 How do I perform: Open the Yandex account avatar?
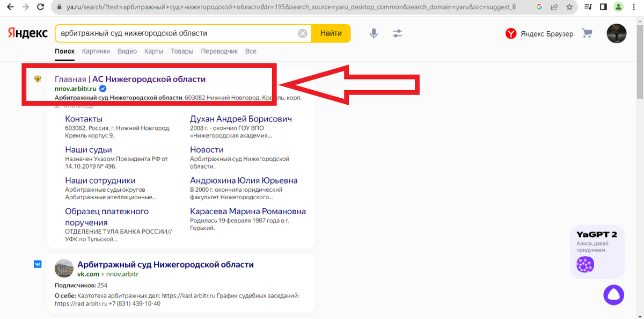pos(616,34)
